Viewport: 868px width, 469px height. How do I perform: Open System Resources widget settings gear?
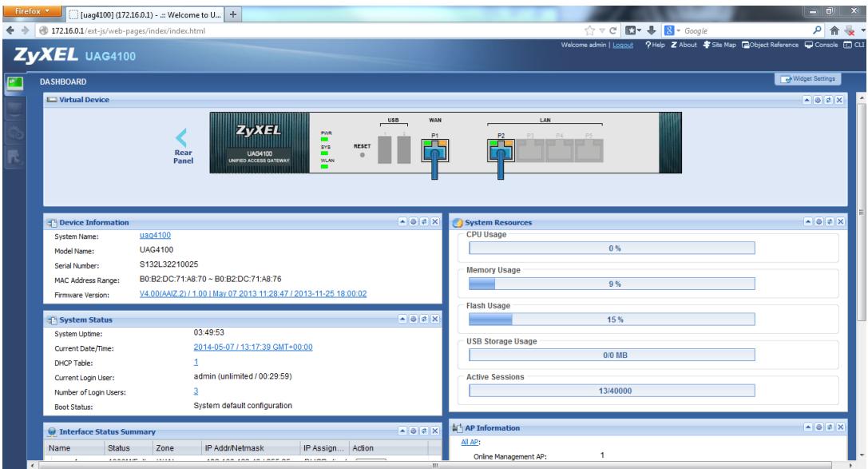(x=818, y=221)
